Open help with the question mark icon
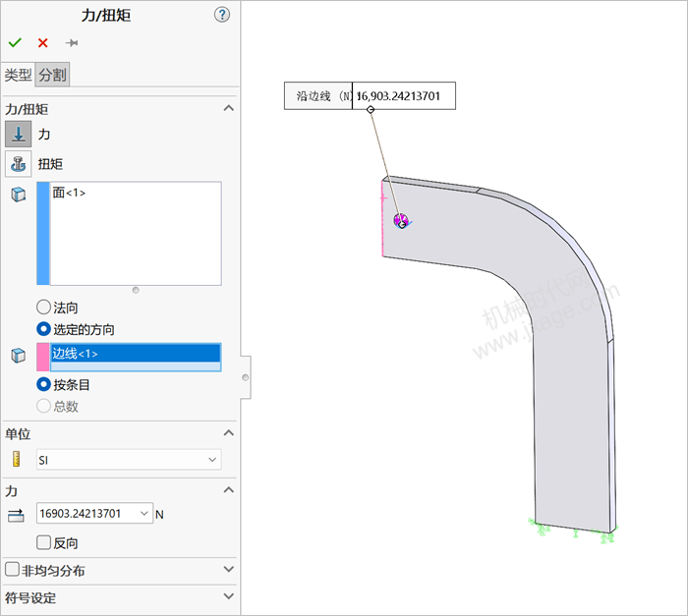The height and width of the screenshot is (616, 688). coord(222,15)
